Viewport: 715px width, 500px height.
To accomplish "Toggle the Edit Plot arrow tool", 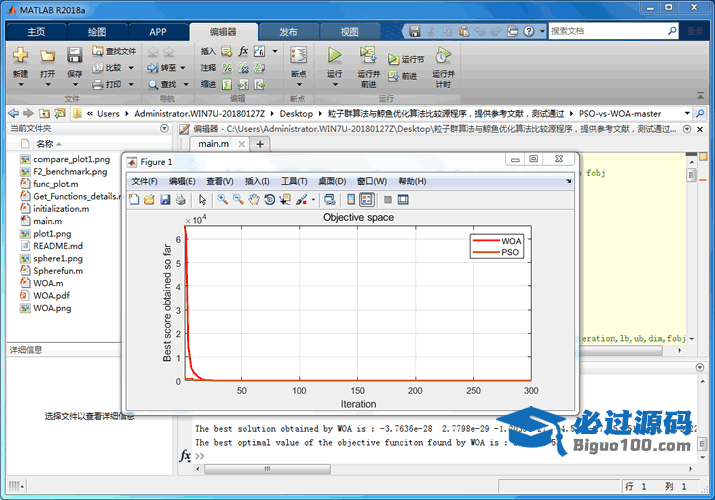I will (202, 200).
